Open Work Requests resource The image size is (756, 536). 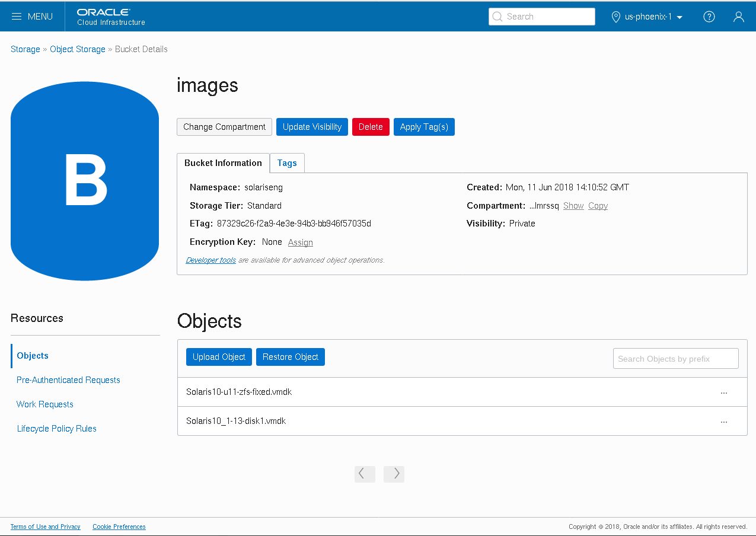pyautogui.click(x=45, y=404)
